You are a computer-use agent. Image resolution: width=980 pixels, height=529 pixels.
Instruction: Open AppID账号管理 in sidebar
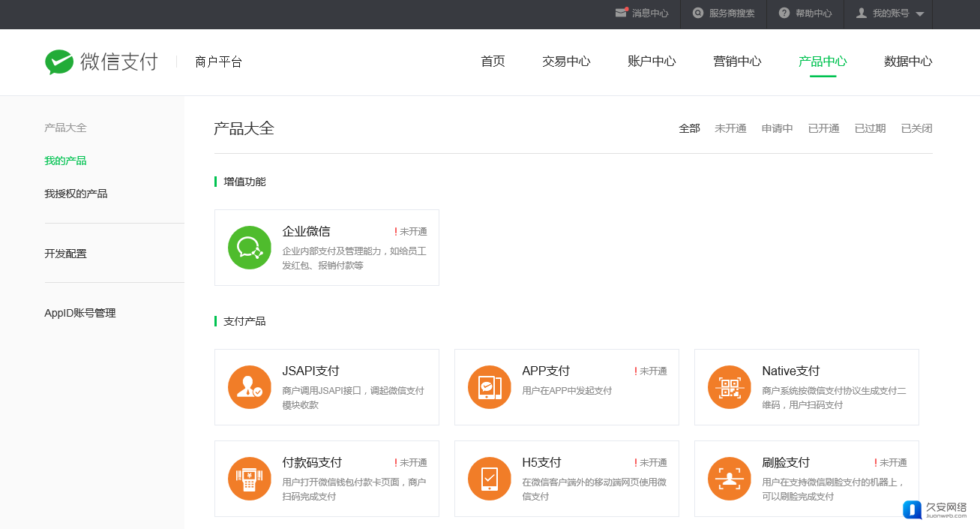coord(80,313)
